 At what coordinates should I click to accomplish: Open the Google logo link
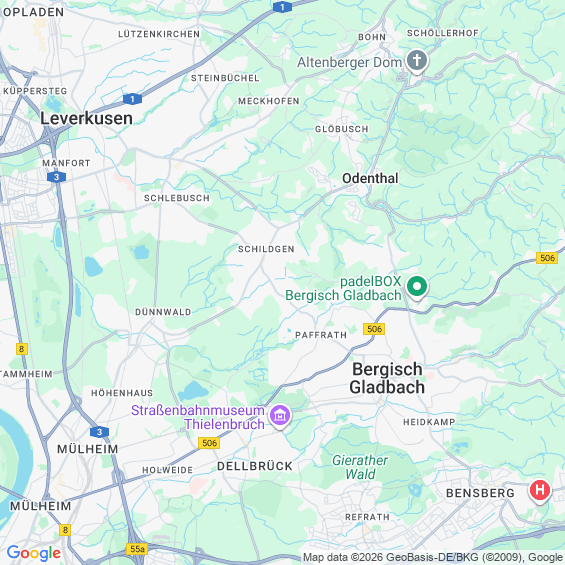click(34, 553)
